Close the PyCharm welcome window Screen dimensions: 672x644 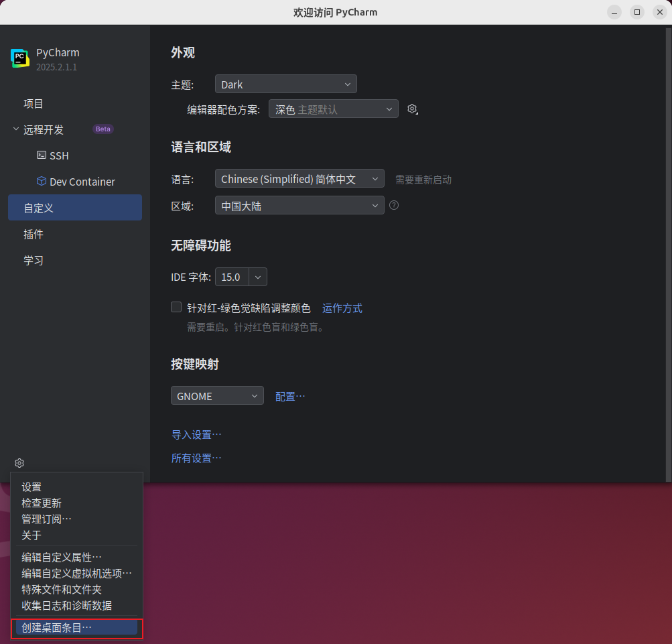(x=660, y=12)
